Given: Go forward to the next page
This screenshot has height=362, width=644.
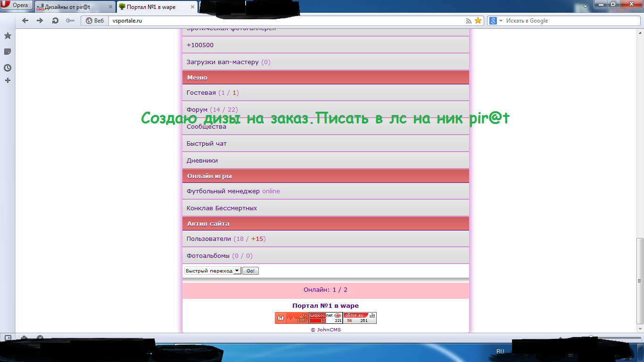Looking at the screenshot, I should (40, 21).
